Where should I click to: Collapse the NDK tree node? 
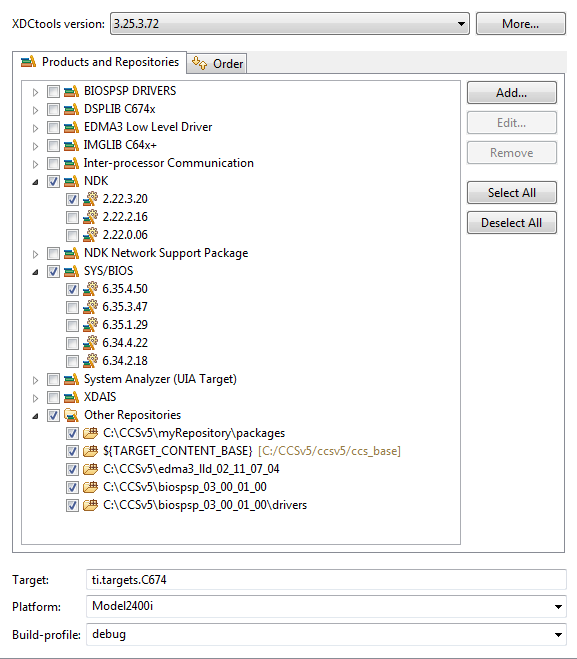click(x=36, y=182)
